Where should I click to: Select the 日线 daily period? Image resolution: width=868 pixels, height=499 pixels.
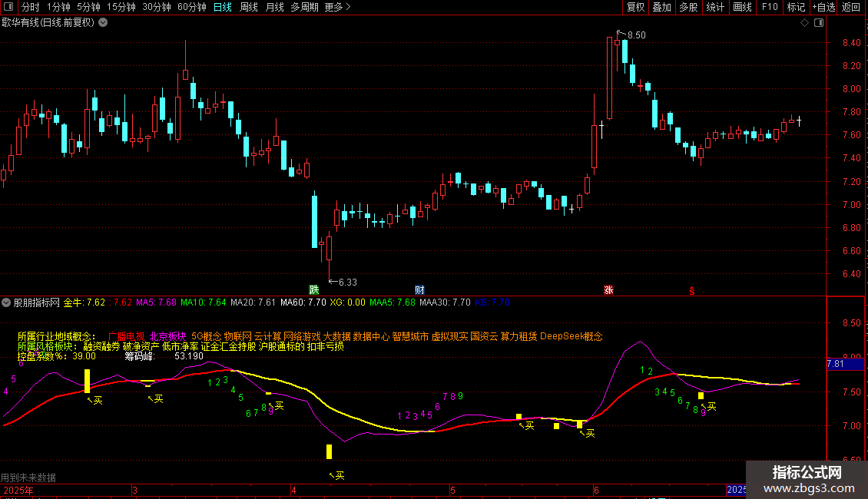[223, 7]
